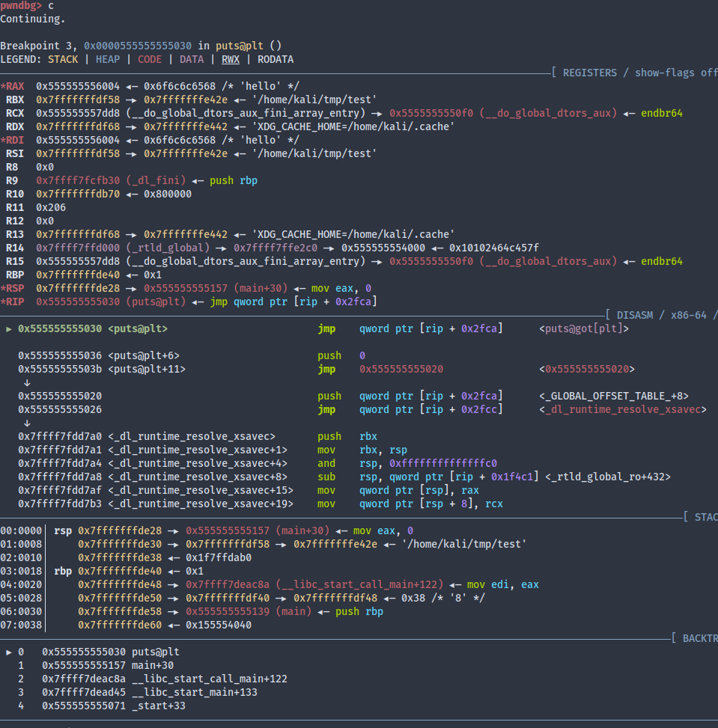
Task: Click the Breakpoint 3 address 0x0000555555555030
Action: [x=137, y=46]
